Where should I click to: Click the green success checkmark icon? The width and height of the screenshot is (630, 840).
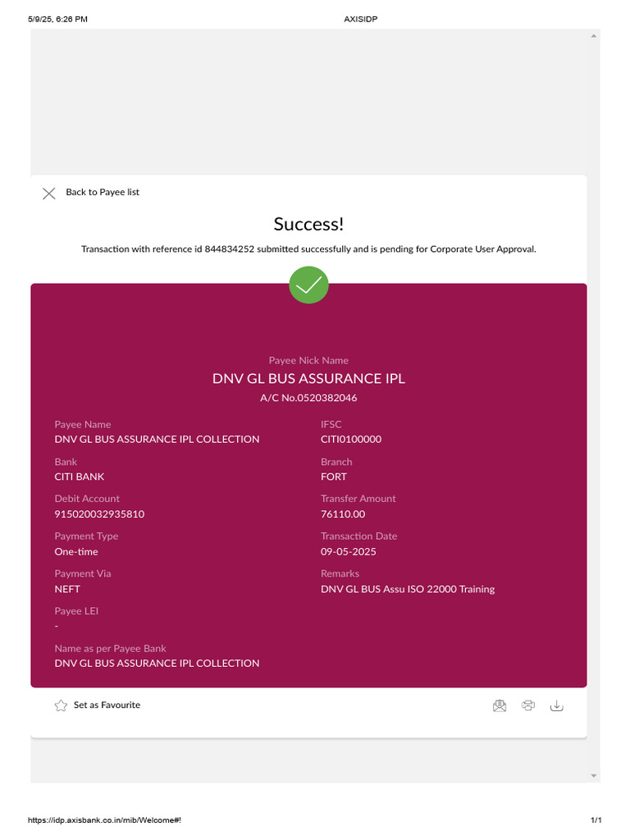pyautogui.click(x=308, y=285)
